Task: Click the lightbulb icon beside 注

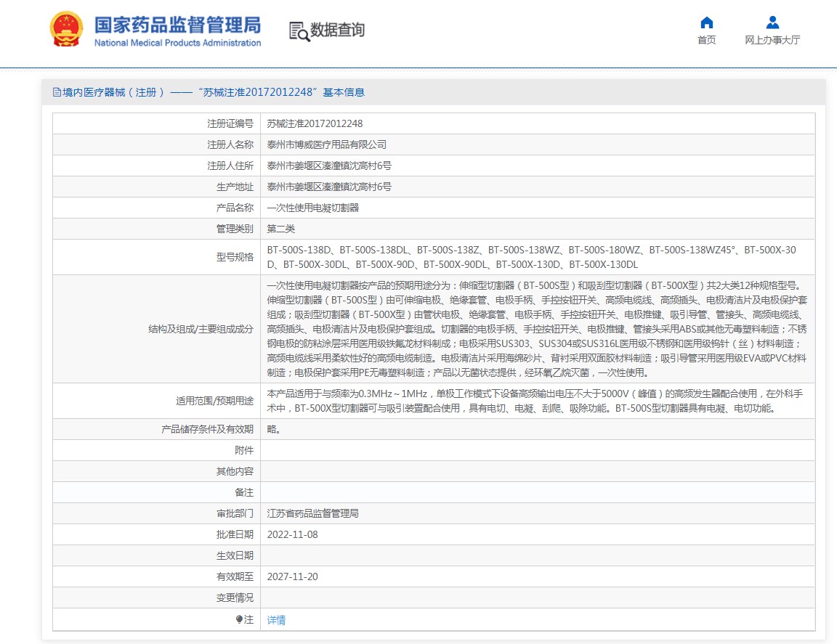Action: (x=239, y=619)
